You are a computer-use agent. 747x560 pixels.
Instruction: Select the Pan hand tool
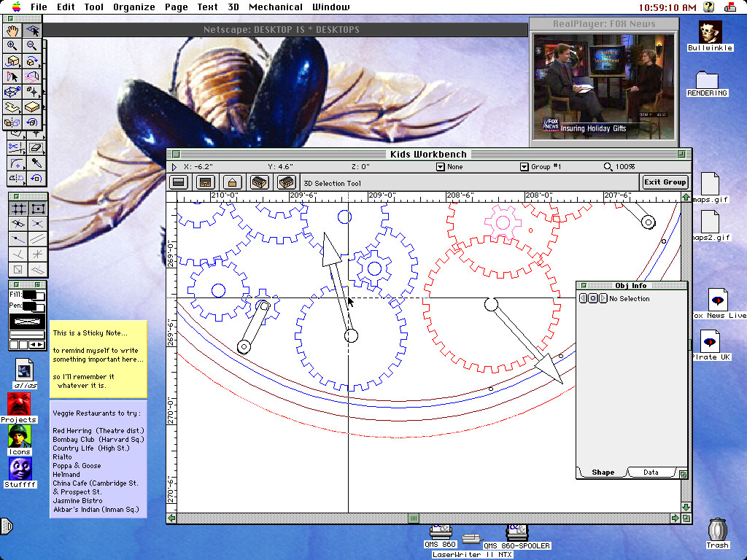click(12, 31)
